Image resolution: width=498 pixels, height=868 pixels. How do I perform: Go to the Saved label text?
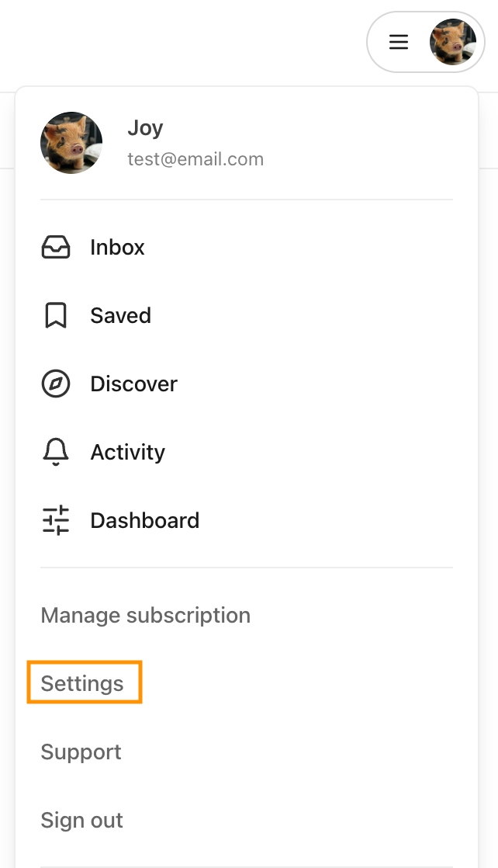pyautogui.click(x=121, y=315)
